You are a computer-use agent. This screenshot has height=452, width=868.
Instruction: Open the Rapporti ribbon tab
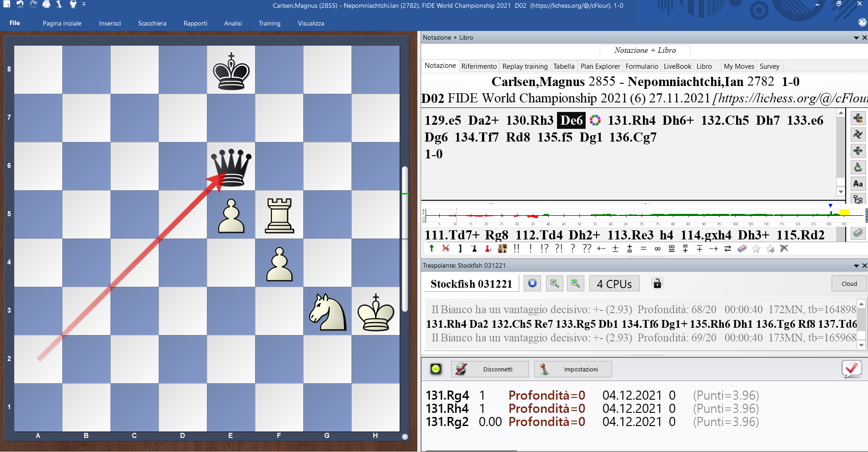[195, 23]
